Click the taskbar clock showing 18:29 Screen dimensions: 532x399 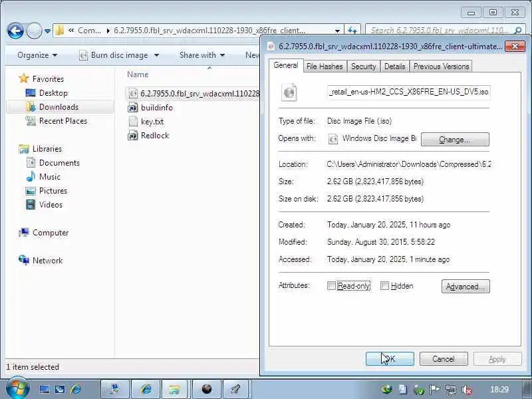(499, 390)
